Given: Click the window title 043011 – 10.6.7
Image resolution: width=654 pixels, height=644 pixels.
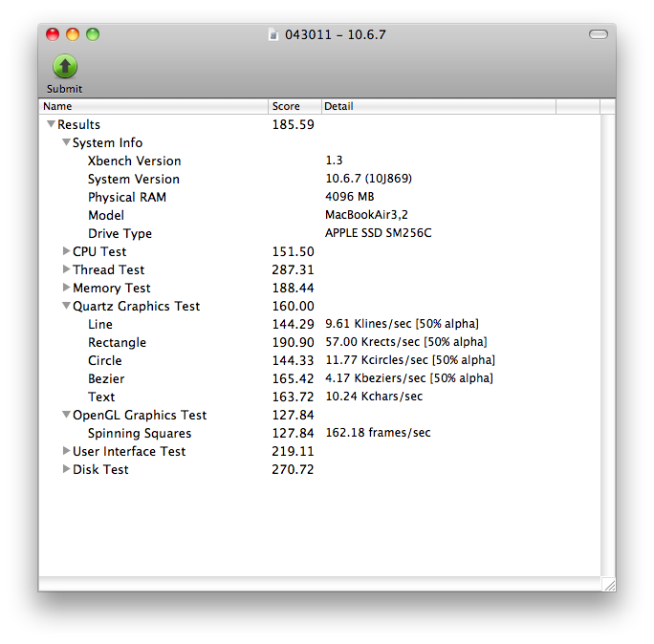Looking at the screenshot, I should pyautogui.click(x=336, y=34).
